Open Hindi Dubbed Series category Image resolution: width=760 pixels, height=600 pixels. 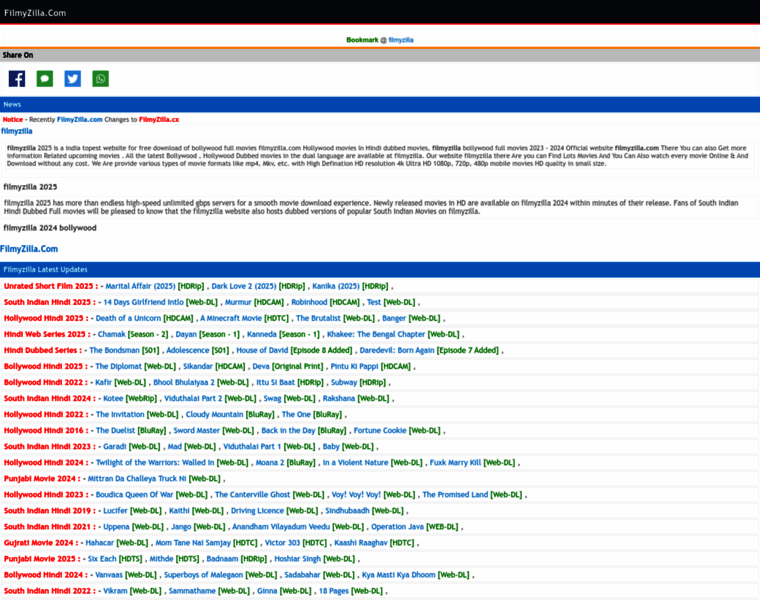[x=43, y=350]
